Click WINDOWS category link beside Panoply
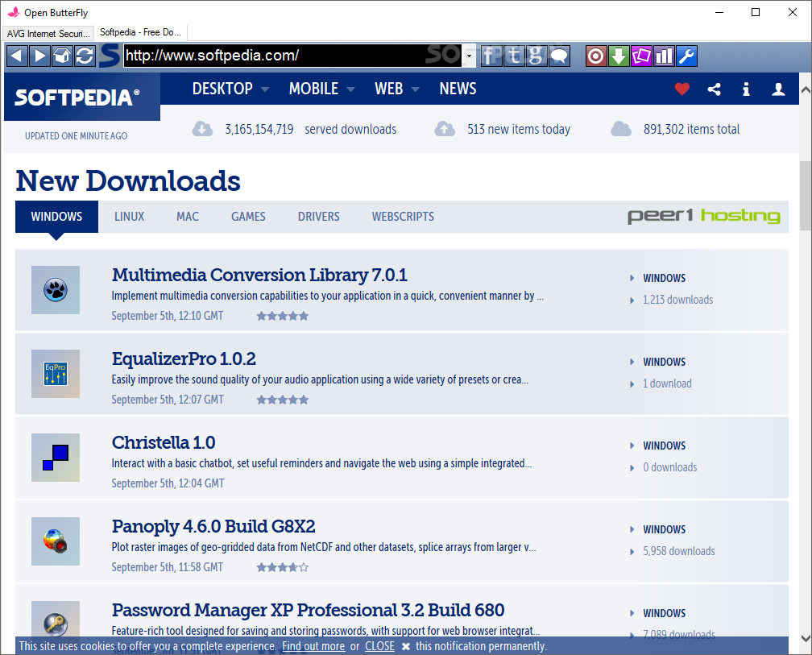Screen dimensions: 812x655 click(x=664, y=529)
